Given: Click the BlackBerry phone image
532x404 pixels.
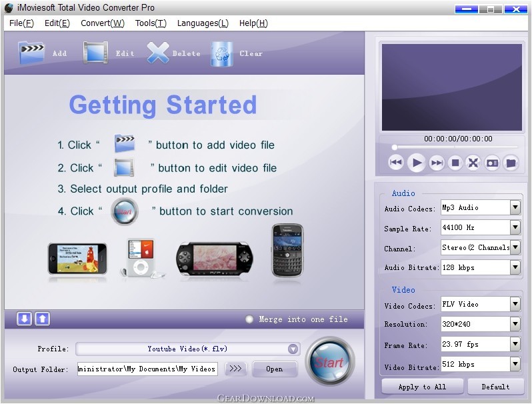Looking at the screenshot, I should click(287, 251).
